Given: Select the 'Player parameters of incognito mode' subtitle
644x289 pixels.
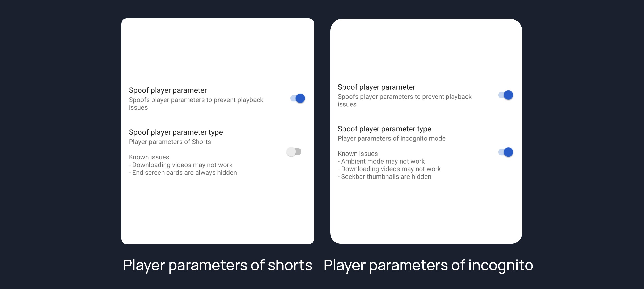Looking at the screenshot, I should (x=392, y=139).
